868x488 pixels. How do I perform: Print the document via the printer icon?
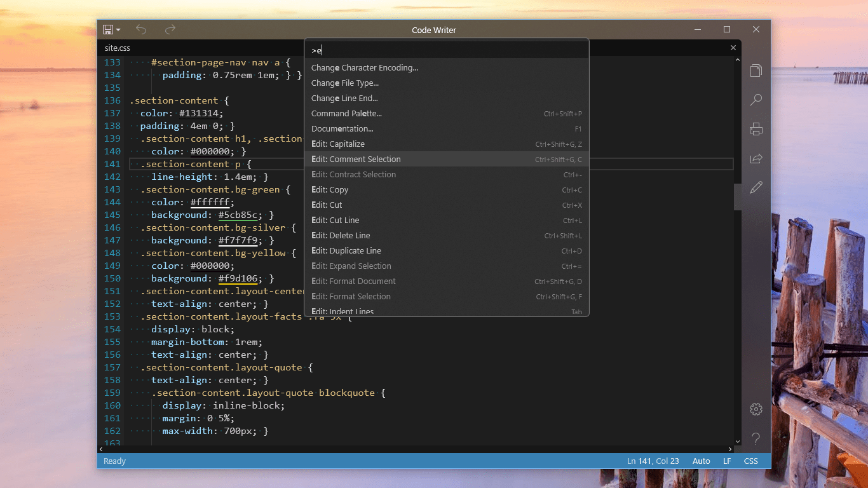[x=756, y=129]
